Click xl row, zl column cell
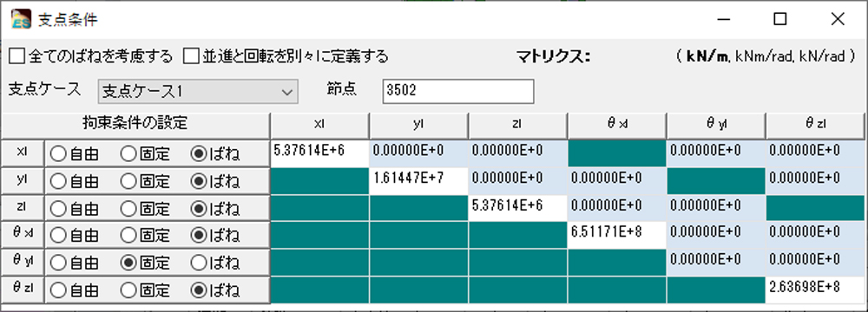The width and height of the screenshot is (868, 312). tap(517, 153)
